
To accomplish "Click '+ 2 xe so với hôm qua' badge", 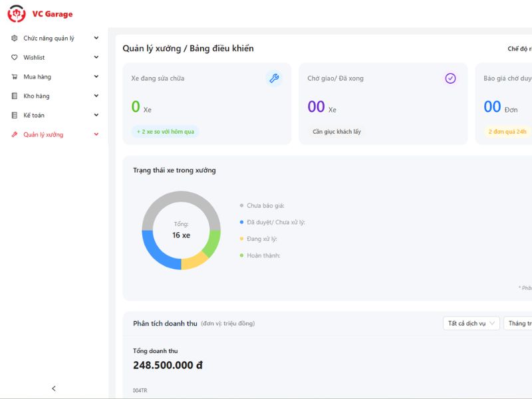I will tap(166, 132).
